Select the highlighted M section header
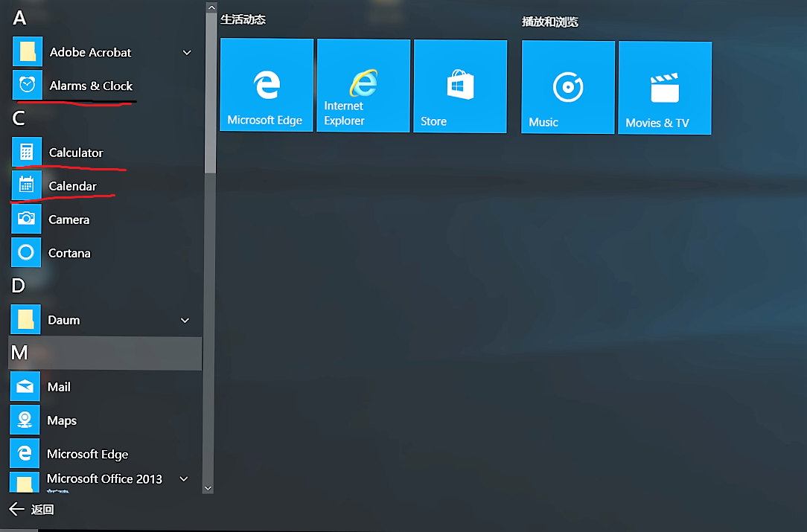Image resolution: width=807 pixels, height=532 pixels. 105,353
